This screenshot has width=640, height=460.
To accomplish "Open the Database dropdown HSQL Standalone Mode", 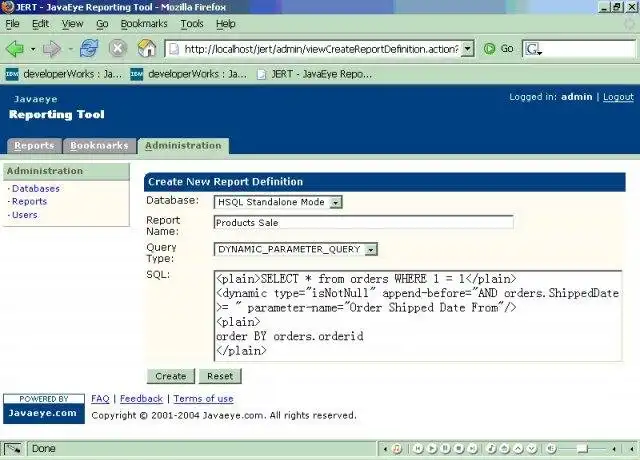I will pyautogui.click(x=278, y=202).
